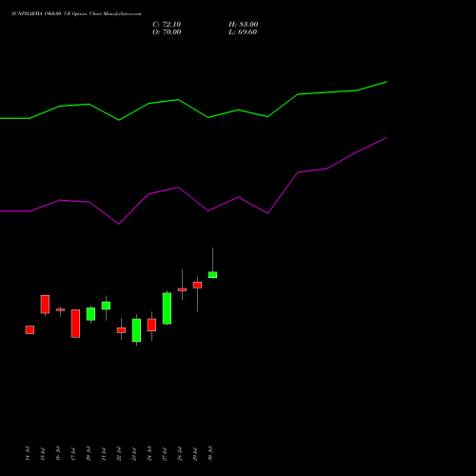The image size is (476, 476).
Task: Click the open value O: 70.00
Action: (167, 32)
